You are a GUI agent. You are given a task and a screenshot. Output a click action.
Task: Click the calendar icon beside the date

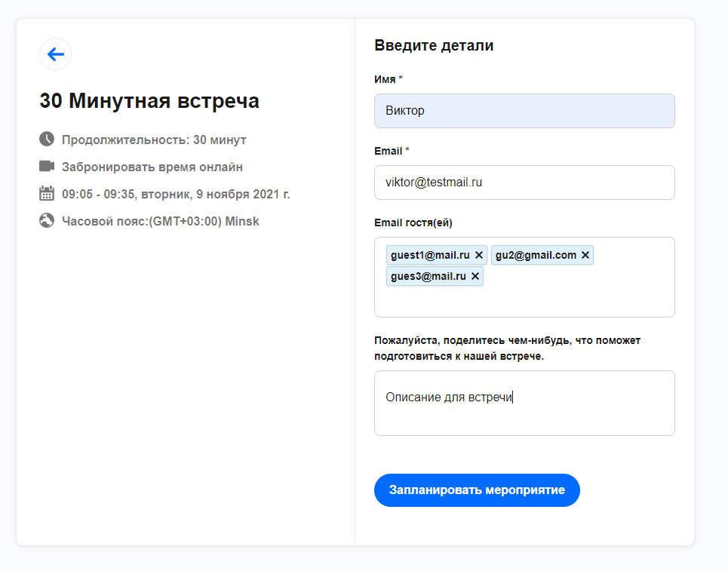coord(47,194)
